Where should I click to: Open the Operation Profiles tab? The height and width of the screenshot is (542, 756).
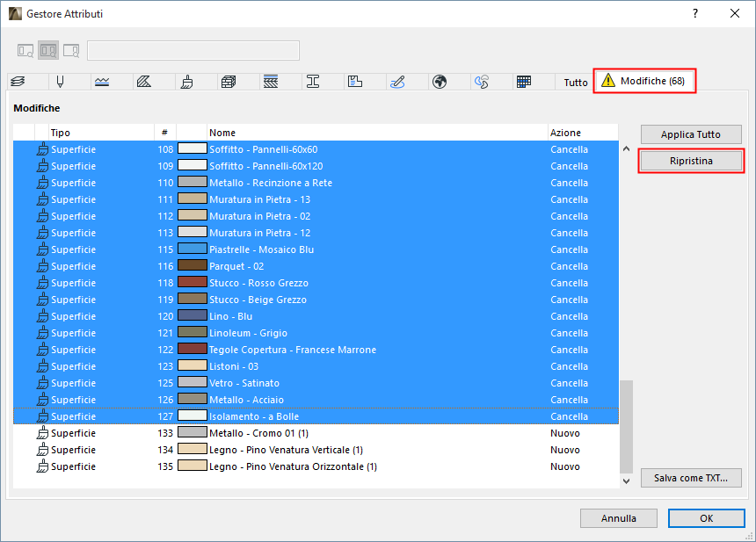click(x=482, y=82)
